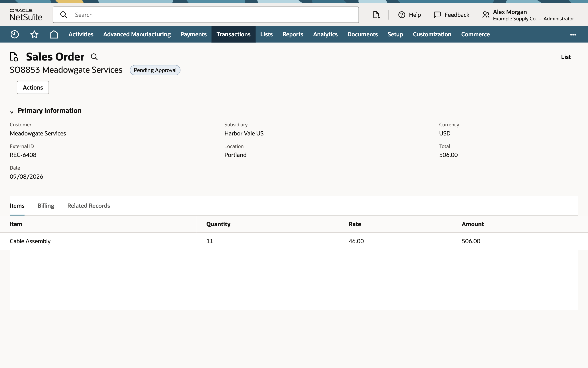Open the Setup menu
The width and height of the screenshot is (588, 368).
click(395, 34)
